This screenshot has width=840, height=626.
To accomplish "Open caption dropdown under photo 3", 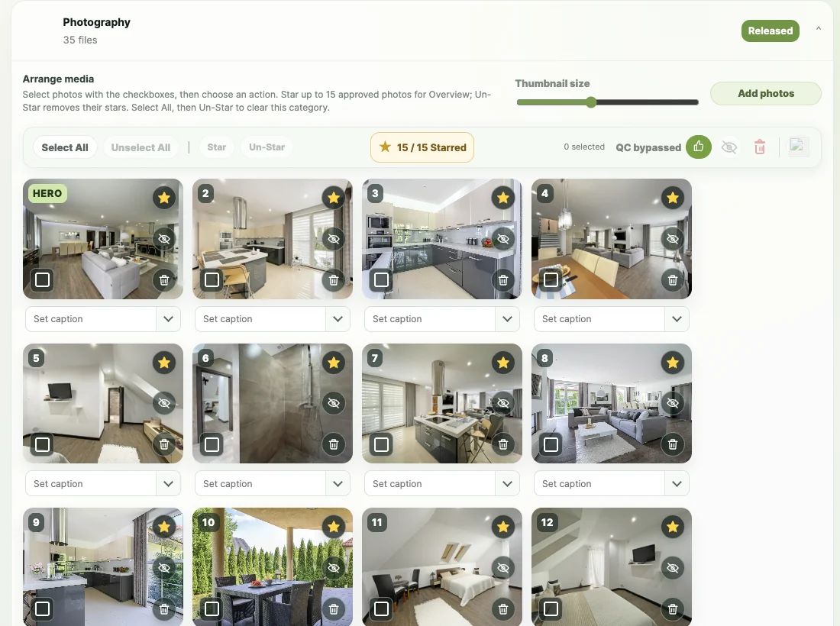I will pyautogui.click(x=507, y=319).
